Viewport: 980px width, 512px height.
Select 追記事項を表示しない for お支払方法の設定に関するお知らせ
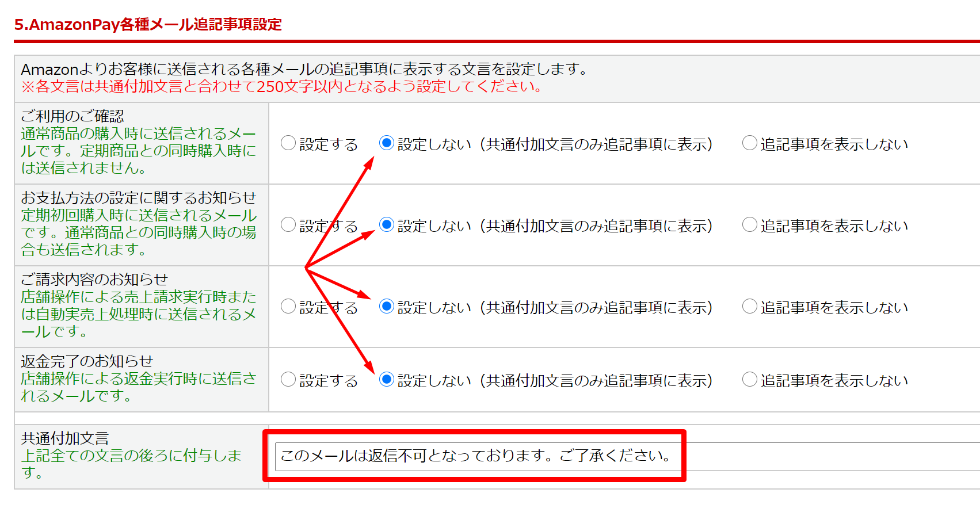[750, 225]
